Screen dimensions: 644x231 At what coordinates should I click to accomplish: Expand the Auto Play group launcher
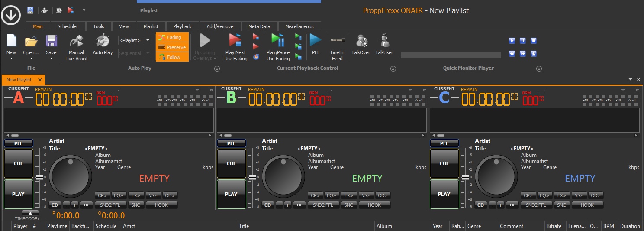click(217, 68)
